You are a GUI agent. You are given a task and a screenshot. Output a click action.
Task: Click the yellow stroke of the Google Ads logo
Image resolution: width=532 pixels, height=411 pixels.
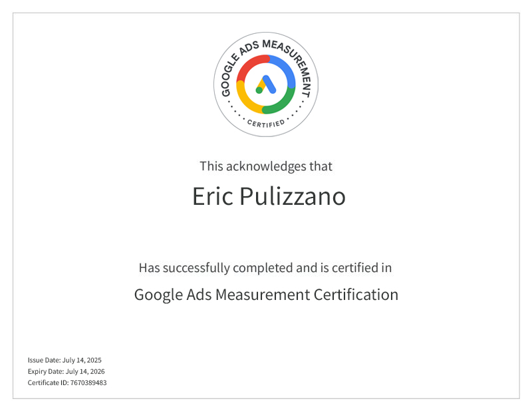point(262,84)
